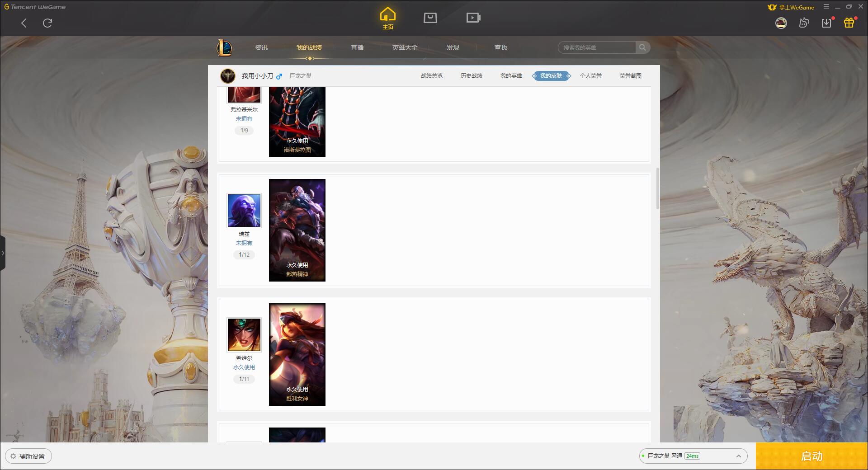Click the 1/9 skin count badge
Image resolution: width=868 pixels, height=470 pixels.
point(244,130)
